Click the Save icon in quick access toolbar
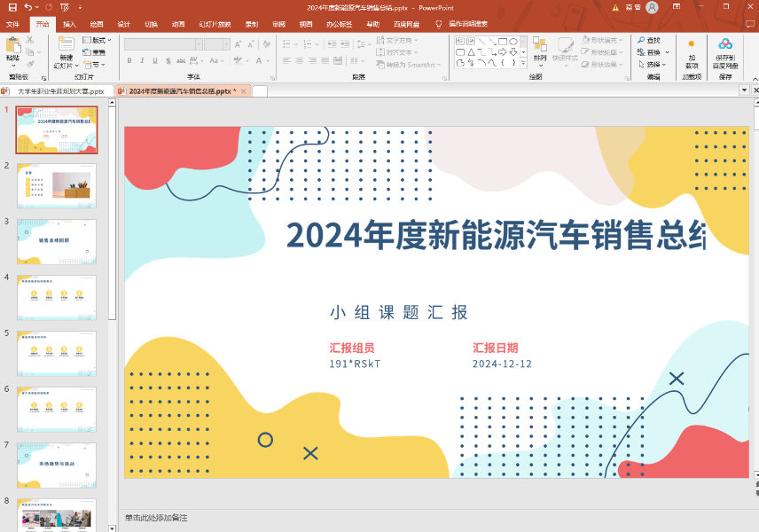This screenshot has height=532, width=759. (x=12, y=7)
